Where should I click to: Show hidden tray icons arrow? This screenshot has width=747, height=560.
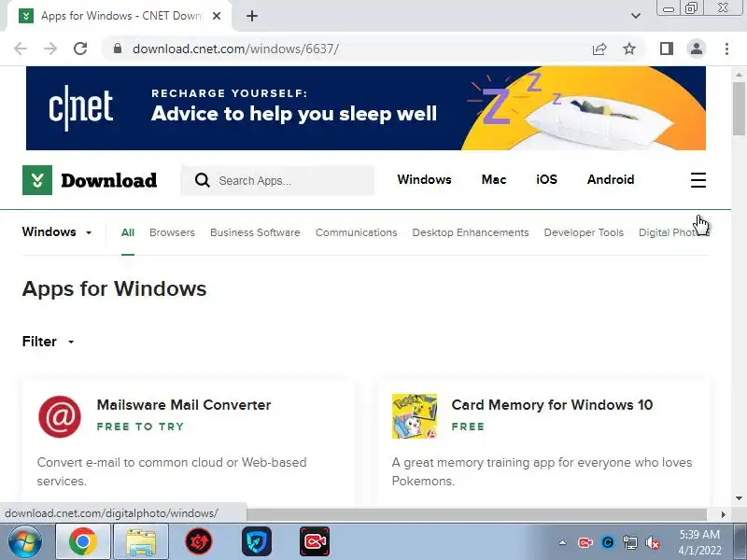click(563, 542)
